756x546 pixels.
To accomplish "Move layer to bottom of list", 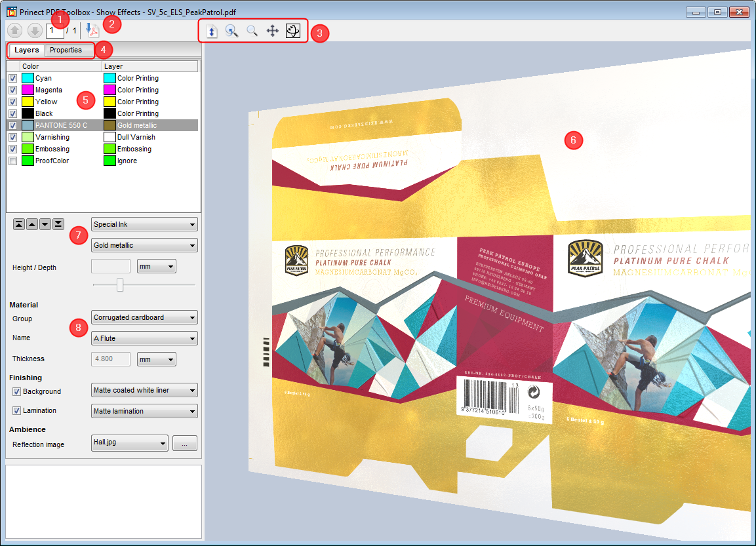I will click(x=58, y=224).
